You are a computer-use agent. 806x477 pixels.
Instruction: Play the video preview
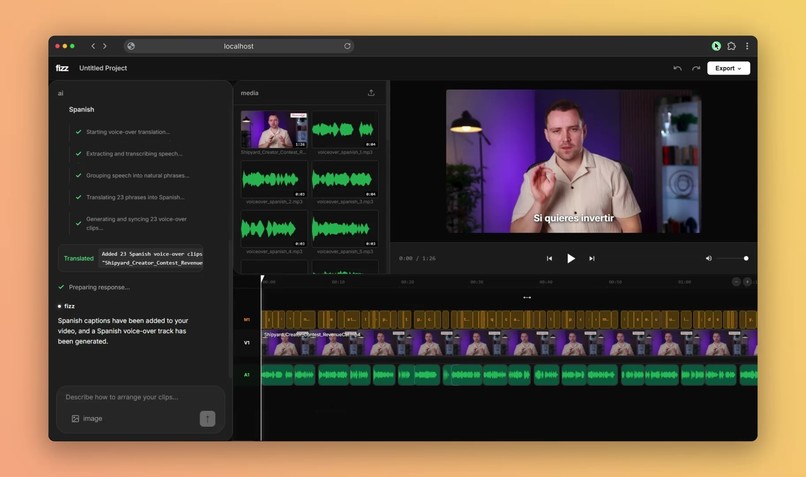(x=571, y=259)
